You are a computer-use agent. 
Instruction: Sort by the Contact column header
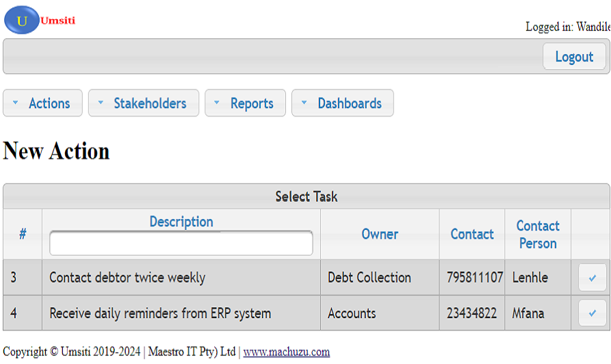(x=472, y=234)
